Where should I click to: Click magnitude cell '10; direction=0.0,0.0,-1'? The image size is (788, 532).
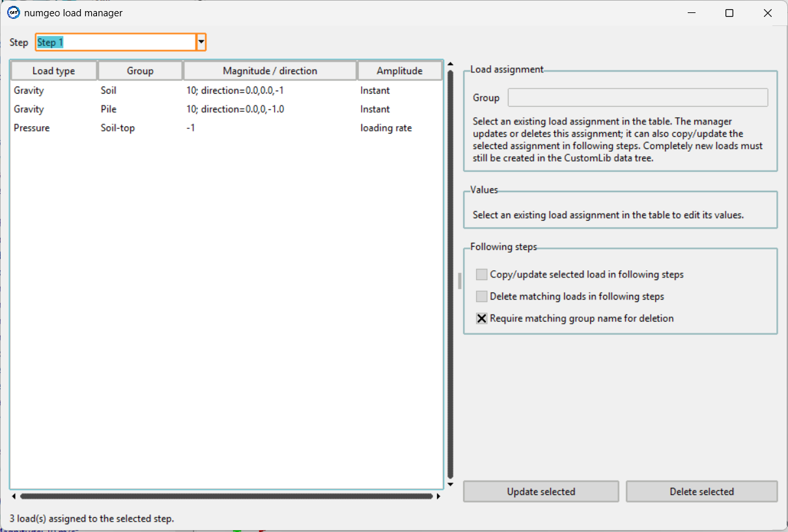pyautogui.click(x=235, y=91)
